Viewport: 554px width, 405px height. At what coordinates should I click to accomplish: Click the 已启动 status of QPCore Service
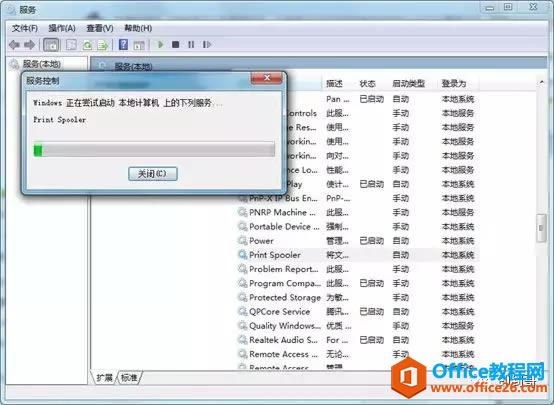click(372, 311)
